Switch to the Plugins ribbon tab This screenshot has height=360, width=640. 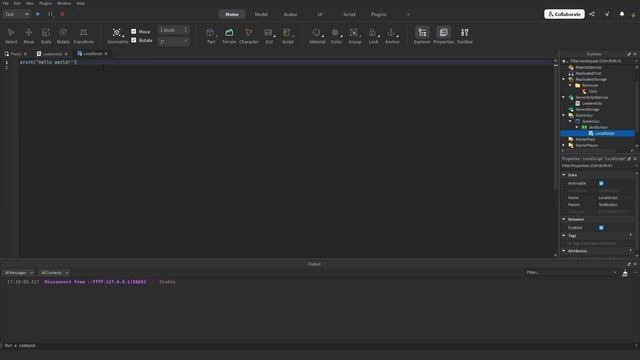pos(378,14)
